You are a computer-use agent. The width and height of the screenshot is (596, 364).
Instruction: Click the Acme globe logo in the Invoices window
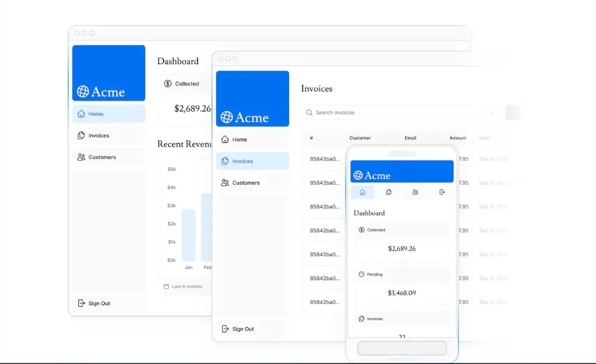click(x=228, y=118)
